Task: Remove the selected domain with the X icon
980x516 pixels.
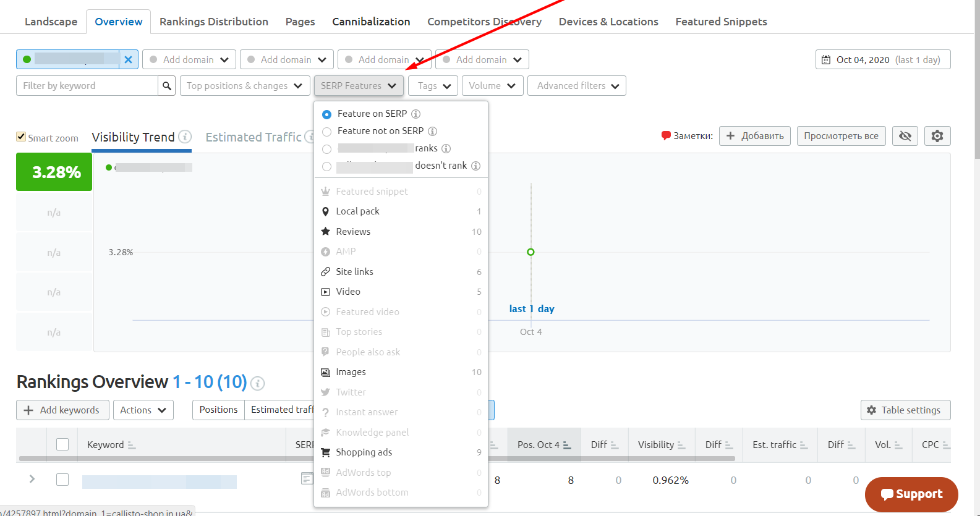Action: point(128,60)
